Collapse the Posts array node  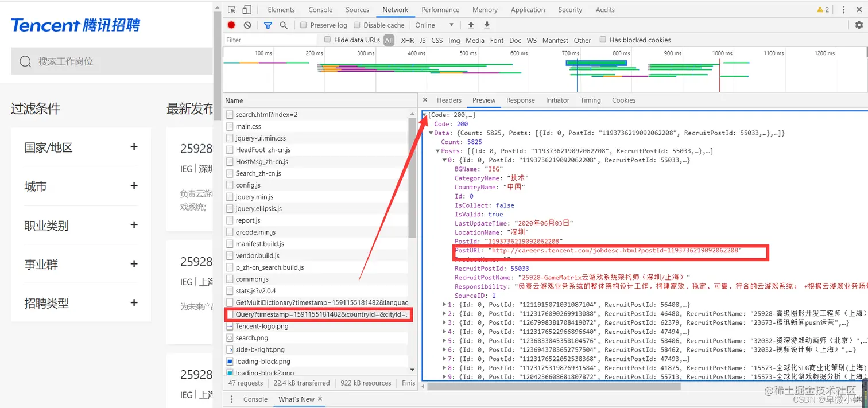pos(438,151)
